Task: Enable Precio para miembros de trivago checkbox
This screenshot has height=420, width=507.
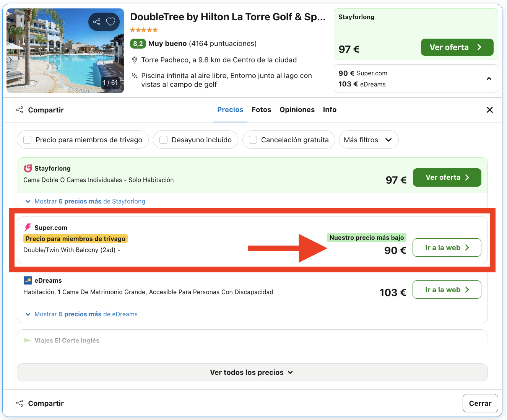Action: coord(28,140)
